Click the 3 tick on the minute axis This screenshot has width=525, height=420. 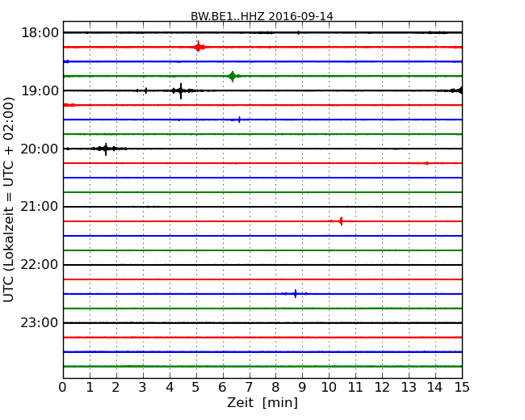(143, 387)
